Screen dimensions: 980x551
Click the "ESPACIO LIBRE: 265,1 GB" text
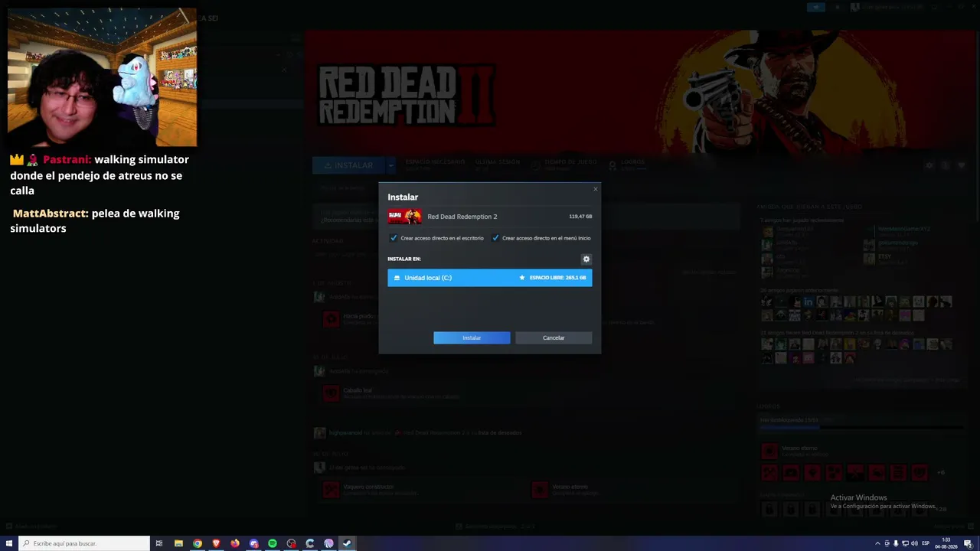pyautogui.click(x=557, y=278)
